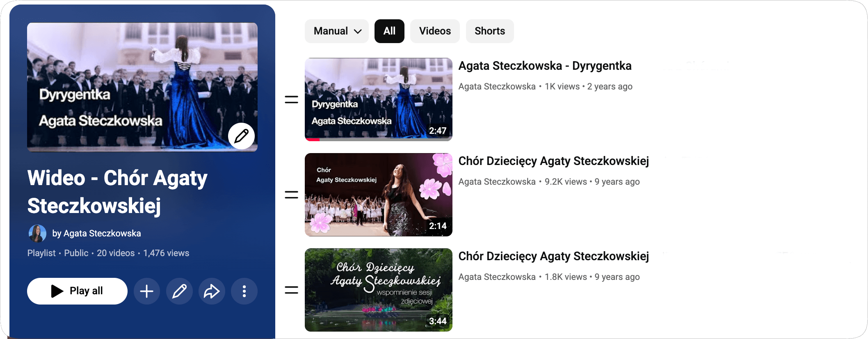
Task: Click the drag handle for the 2:14 video
Action: coord(291,195)
